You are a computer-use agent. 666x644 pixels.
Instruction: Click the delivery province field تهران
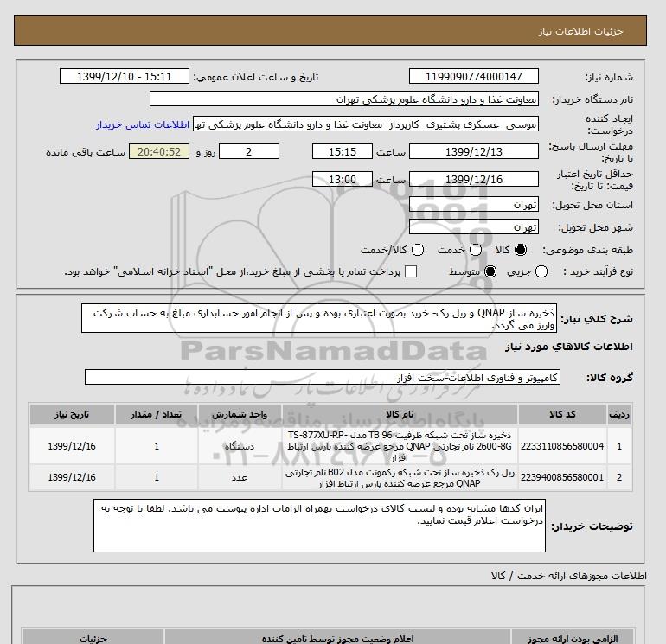(x=474, y=205)
